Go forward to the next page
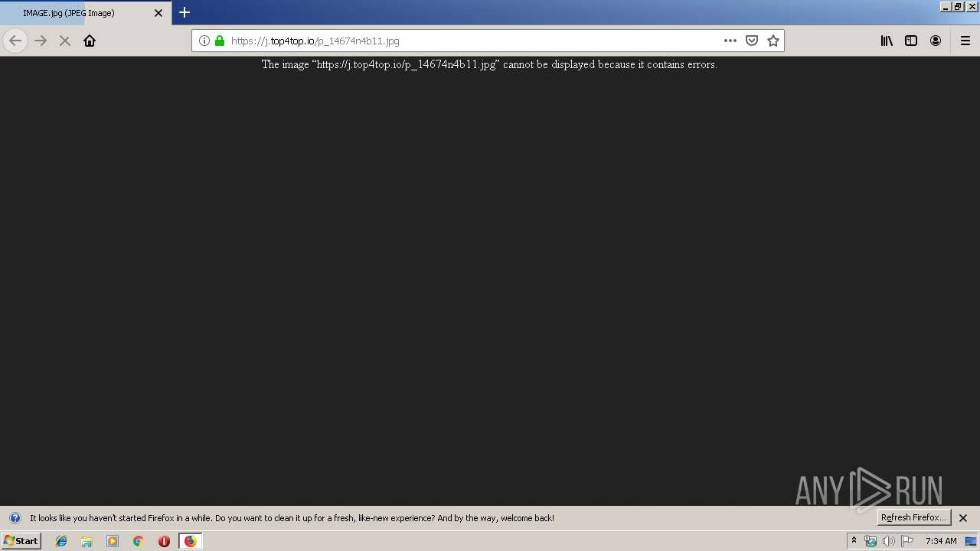Screen dimensions: 980x551 click(41, 41)
